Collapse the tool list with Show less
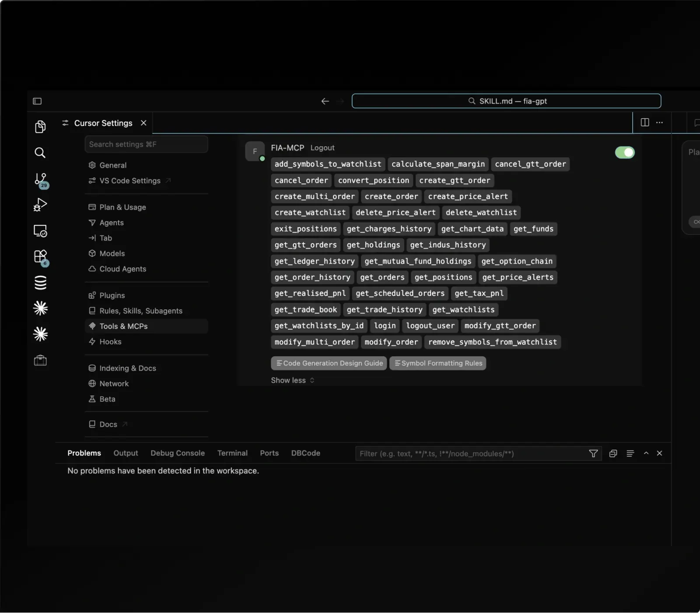The height and width of the screenshot is (613, 700). (x=292, y=380)
